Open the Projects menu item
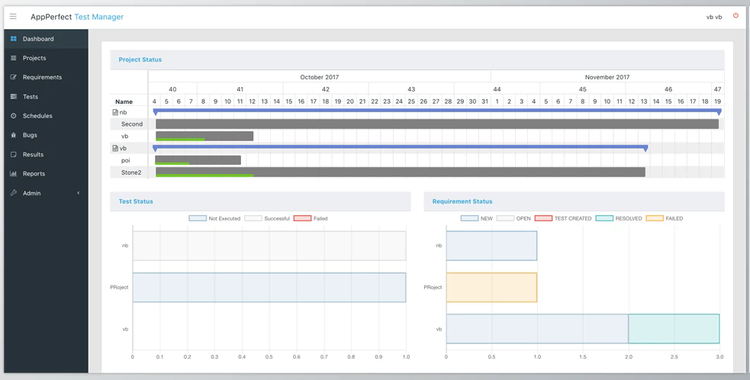The width and height of the screenshot is (750, 380). pos(46,58)
